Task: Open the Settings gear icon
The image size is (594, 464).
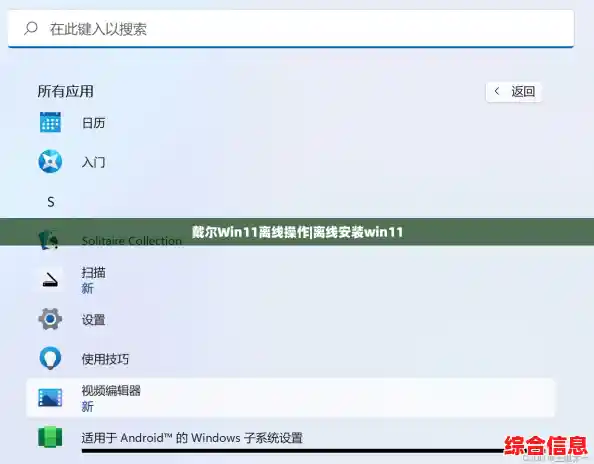Action: point(50,319)
